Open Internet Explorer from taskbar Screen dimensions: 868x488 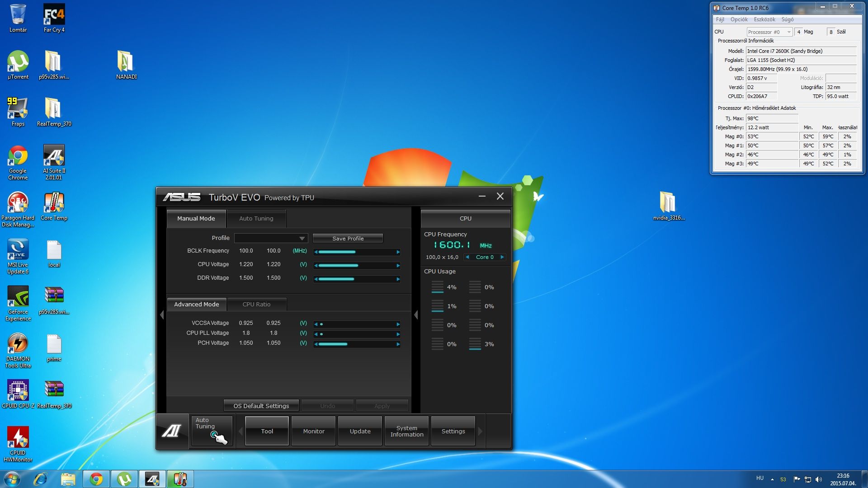coord(40,479)
